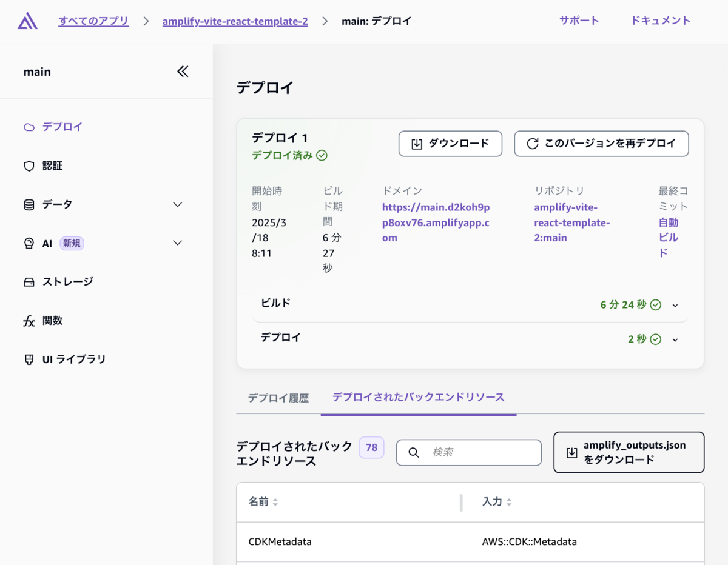Open the サポート link
The image size is (728, 565).
coord(579,21)
